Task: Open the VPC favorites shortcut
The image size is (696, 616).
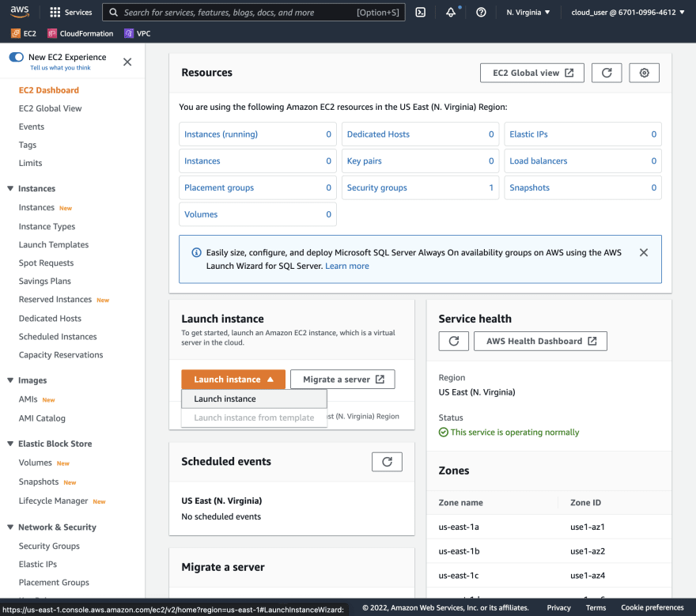Action: (x=138, y=33)
